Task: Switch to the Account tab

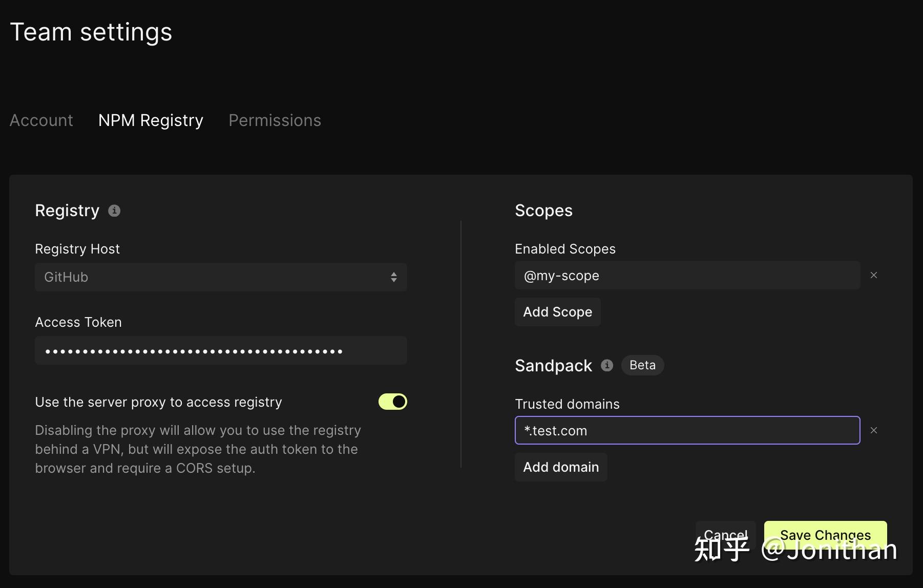Action: (x=41, y=120)
